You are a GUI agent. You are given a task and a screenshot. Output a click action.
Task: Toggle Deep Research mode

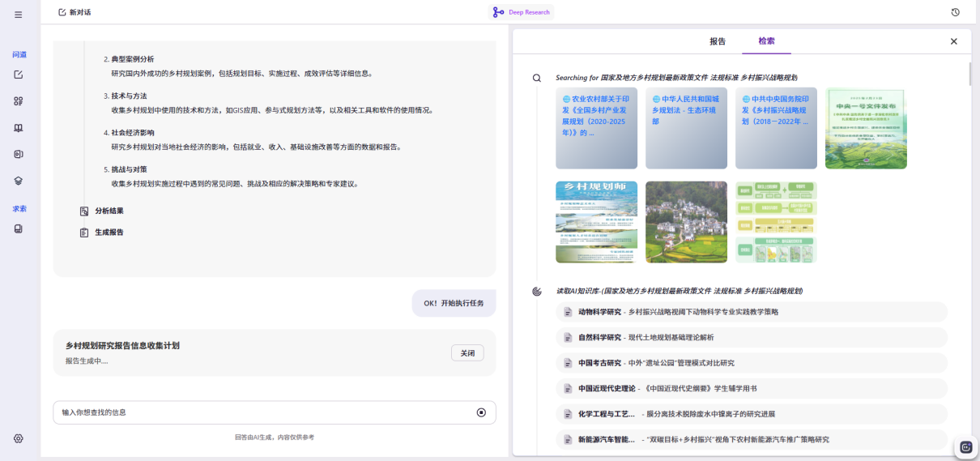click(x=522, y=12)
